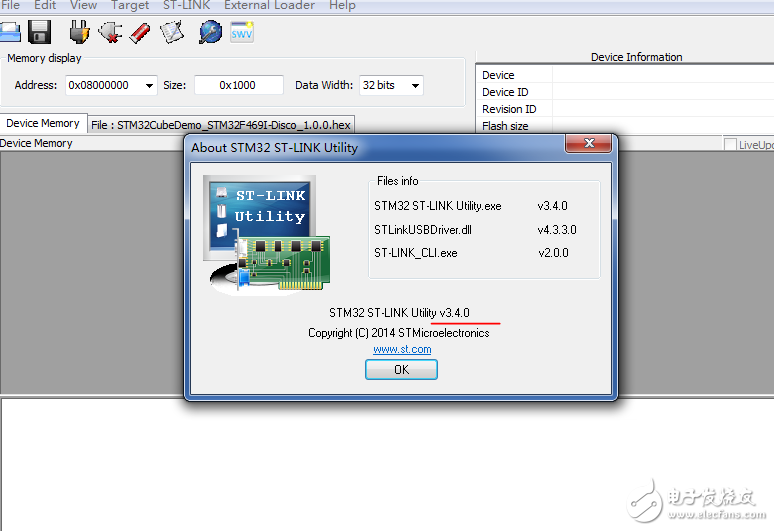Click the ST-LINK Utility logo image
Image resolution: width=774 pixels, height=531 pixels.
point(267,235)
